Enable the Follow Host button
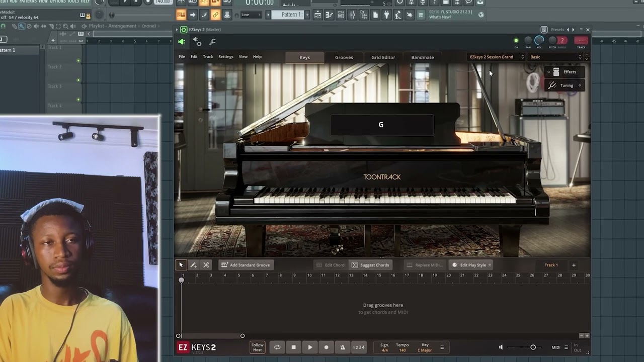The height and width of the screenshot is (362, 644). (257, 347)
